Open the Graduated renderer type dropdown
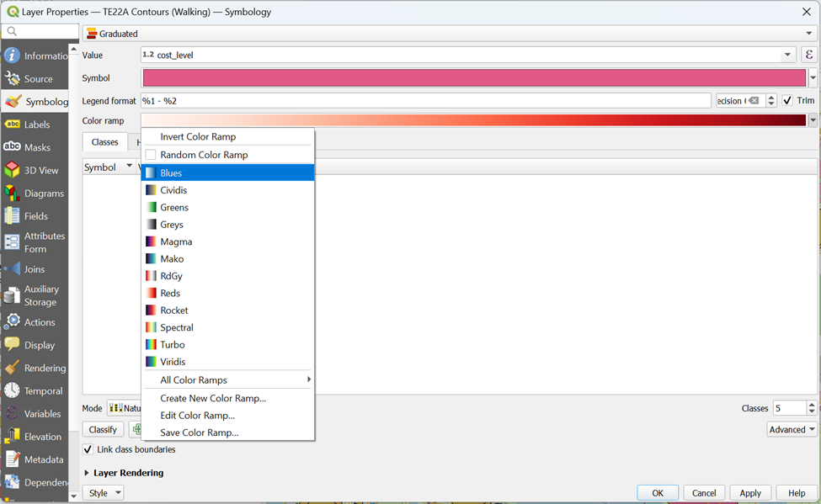This screenshot has height=504, width=821. [x=450, y=34]
